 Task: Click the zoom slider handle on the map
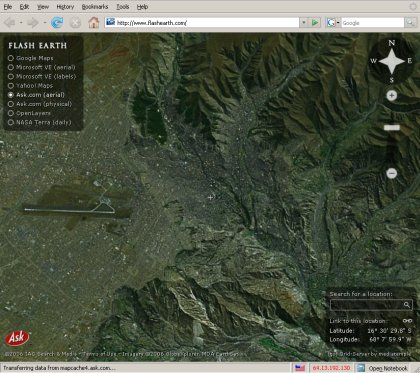[x=392, y=127]
